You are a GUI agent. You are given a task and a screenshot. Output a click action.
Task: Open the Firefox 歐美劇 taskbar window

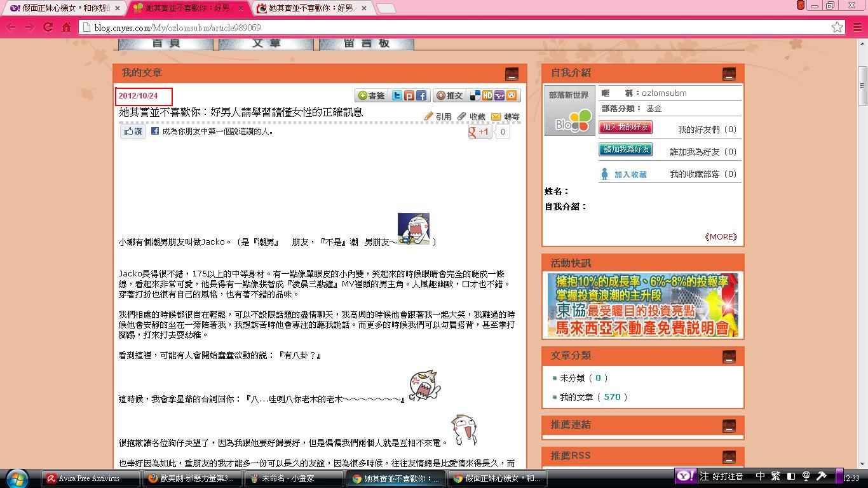click(x=193, y=478)
